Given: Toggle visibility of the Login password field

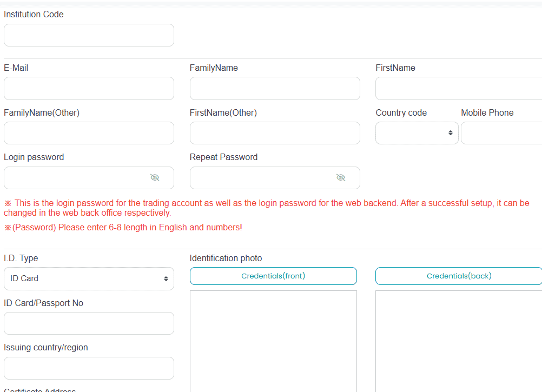Looking at the screenshot, I should click(x=155, y=177).
